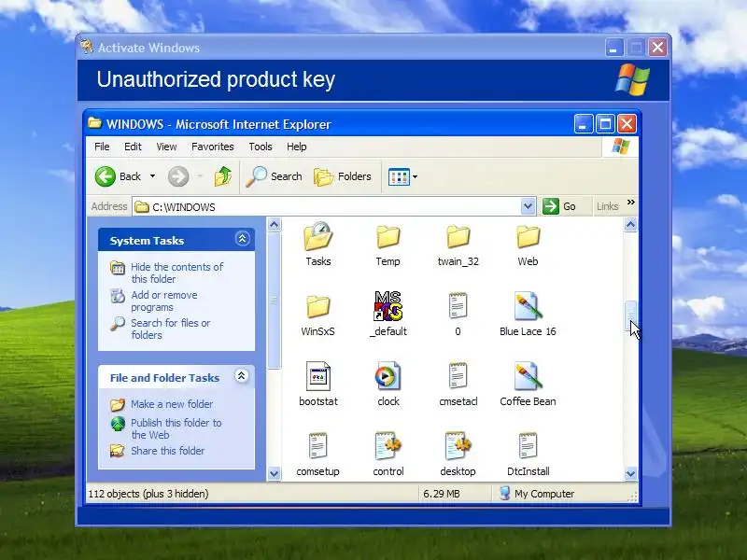
Task: Collapse the File and Folder Tasks panel
Action: coord(242,376)
